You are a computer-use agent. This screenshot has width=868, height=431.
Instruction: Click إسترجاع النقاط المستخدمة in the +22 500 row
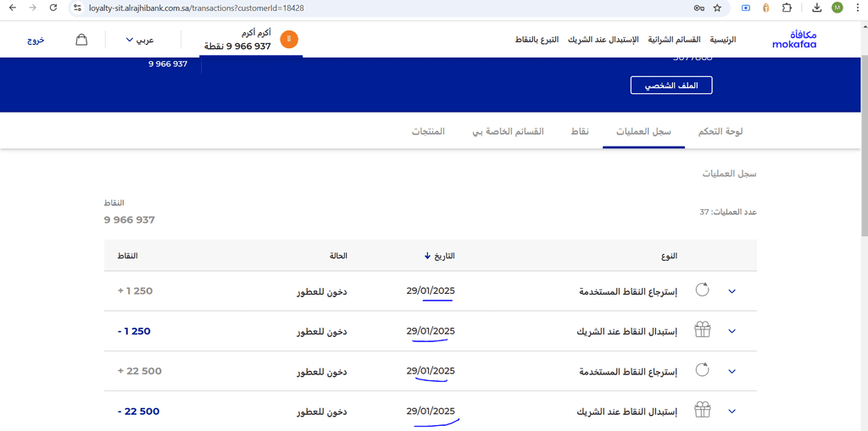click(628, 371)
